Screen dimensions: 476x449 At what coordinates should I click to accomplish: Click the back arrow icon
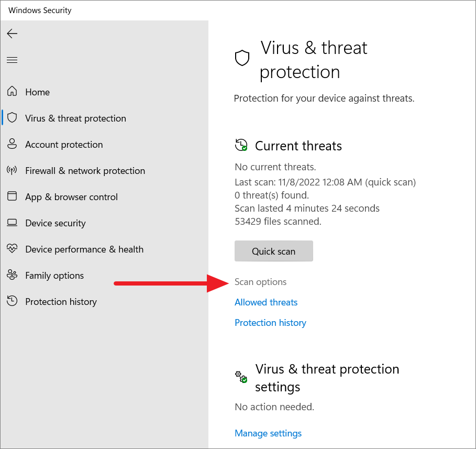click(12, 34)
